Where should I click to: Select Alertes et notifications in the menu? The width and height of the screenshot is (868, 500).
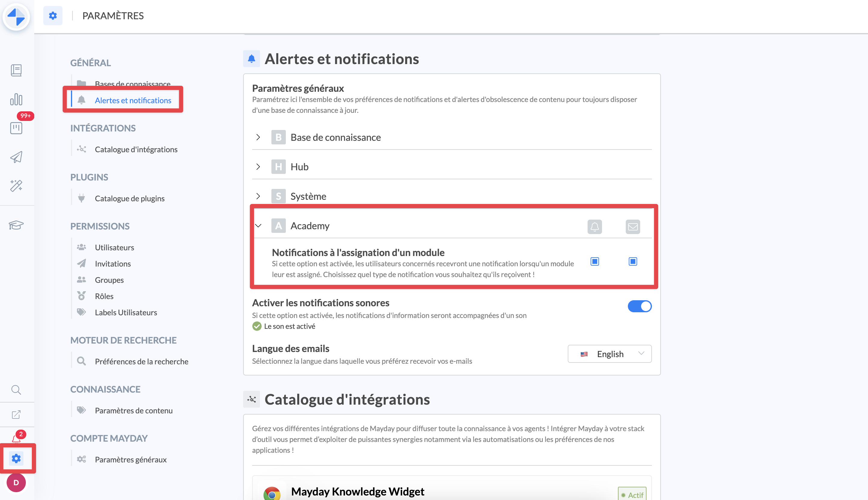(133, 100)
